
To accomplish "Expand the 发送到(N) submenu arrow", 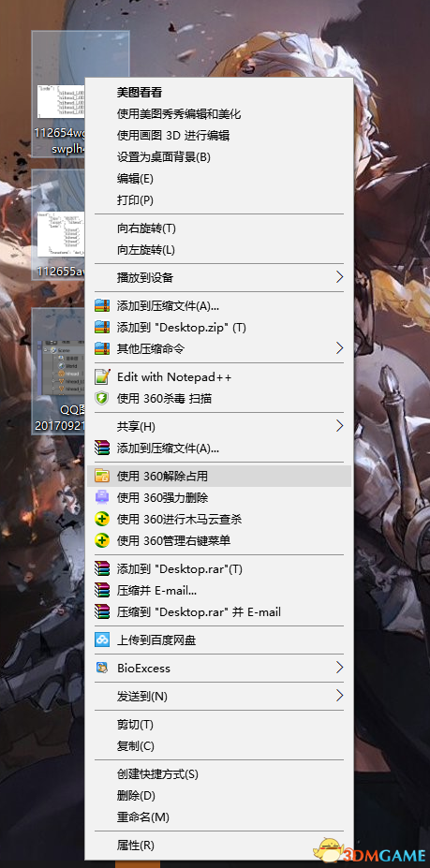I will (x=340, y=696).
